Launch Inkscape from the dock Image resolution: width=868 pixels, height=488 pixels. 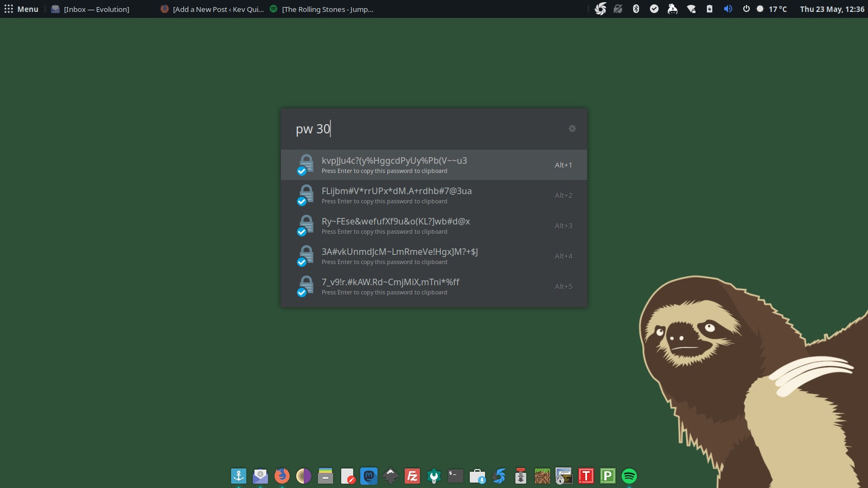(x=391, y=476)
